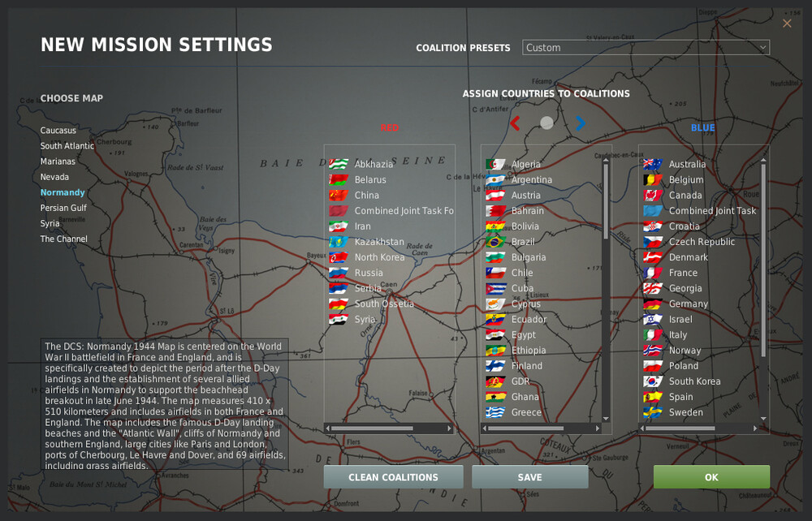Click the North Korea flag icon
Viewport: 812px width, 521px height.
pyautogui.click(x=339, y=257)
